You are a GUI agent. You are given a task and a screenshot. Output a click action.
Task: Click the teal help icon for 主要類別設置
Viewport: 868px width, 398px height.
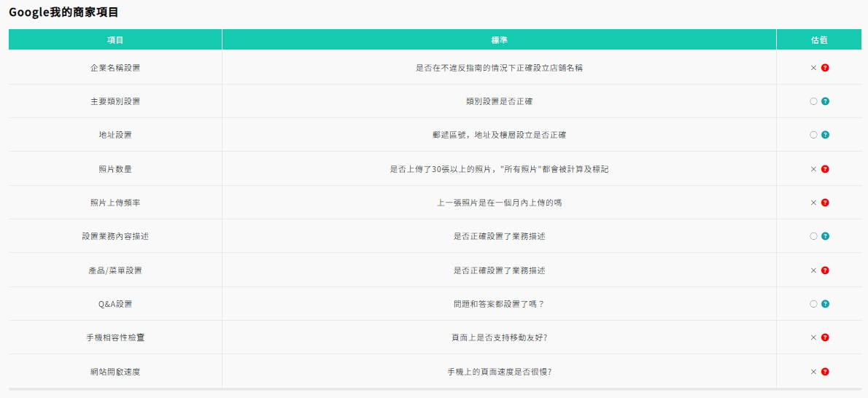(x=825, y=101)
